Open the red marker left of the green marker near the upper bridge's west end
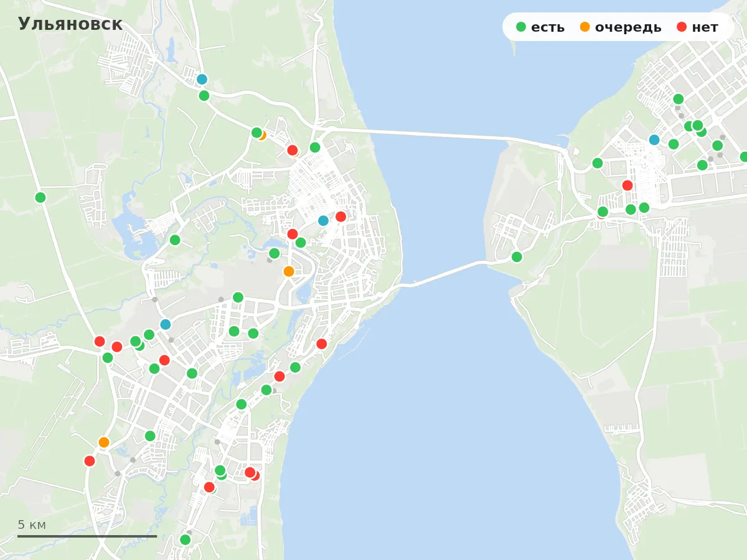 point(293,150)
